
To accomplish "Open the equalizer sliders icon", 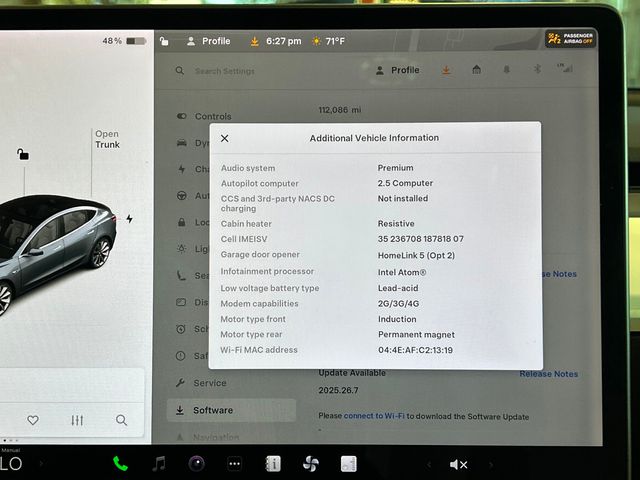I will (77, 420).
